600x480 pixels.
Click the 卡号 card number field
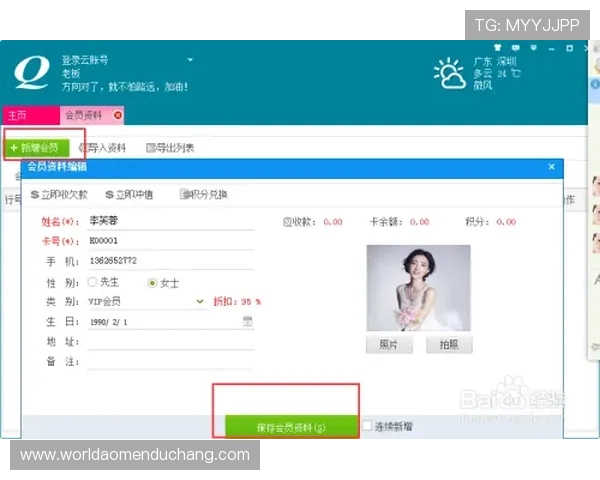(170, 241)
